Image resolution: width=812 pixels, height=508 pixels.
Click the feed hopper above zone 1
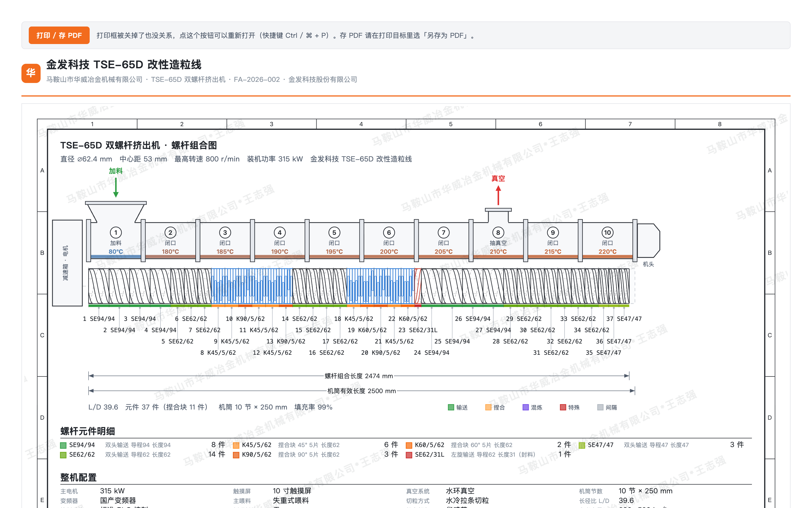click(116, 212)
